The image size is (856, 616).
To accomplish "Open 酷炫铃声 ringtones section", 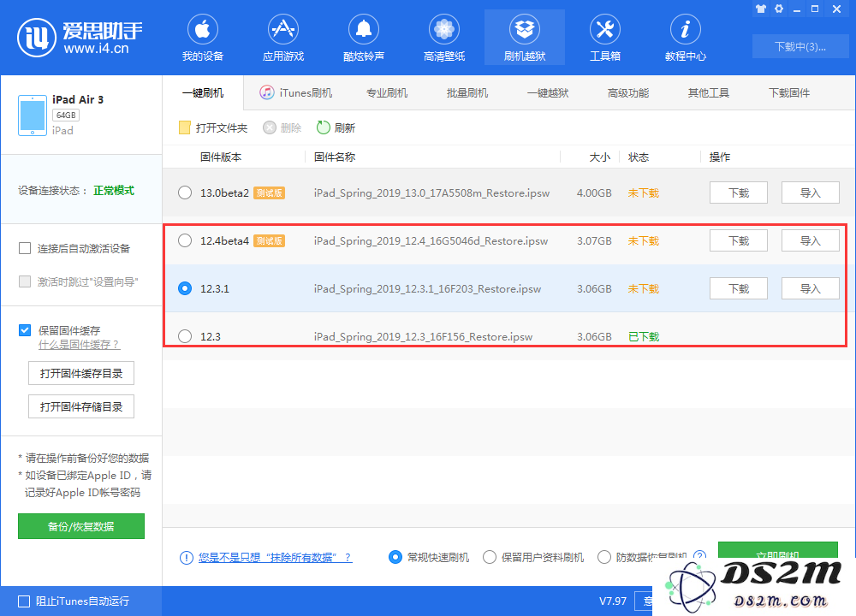I will click(x=364, y=37).
